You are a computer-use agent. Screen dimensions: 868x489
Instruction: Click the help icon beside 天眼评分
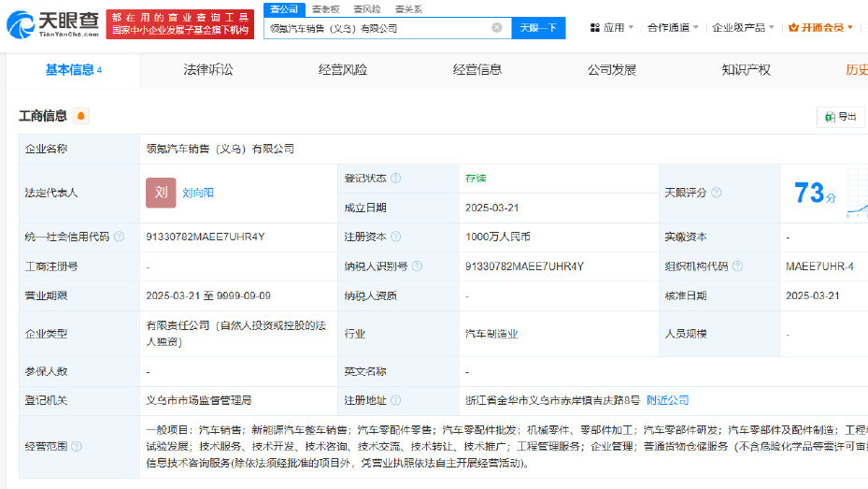tap(717, 193)
